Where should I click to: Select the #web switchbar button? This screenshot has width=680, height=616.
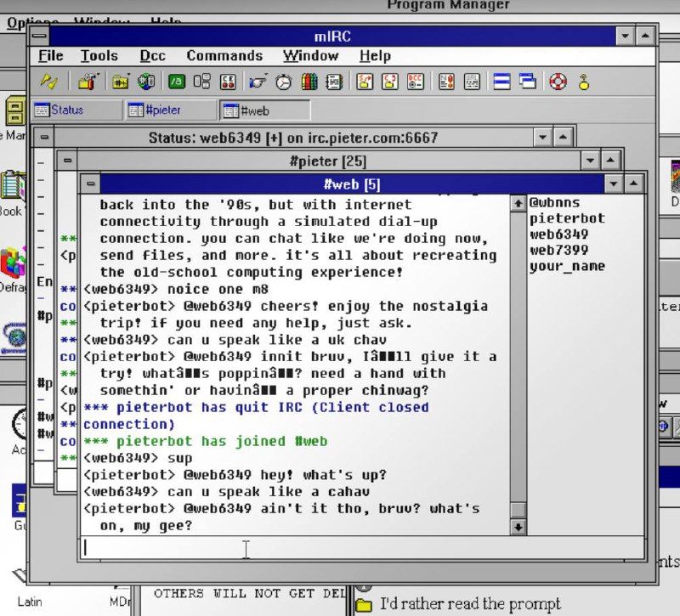265,110
